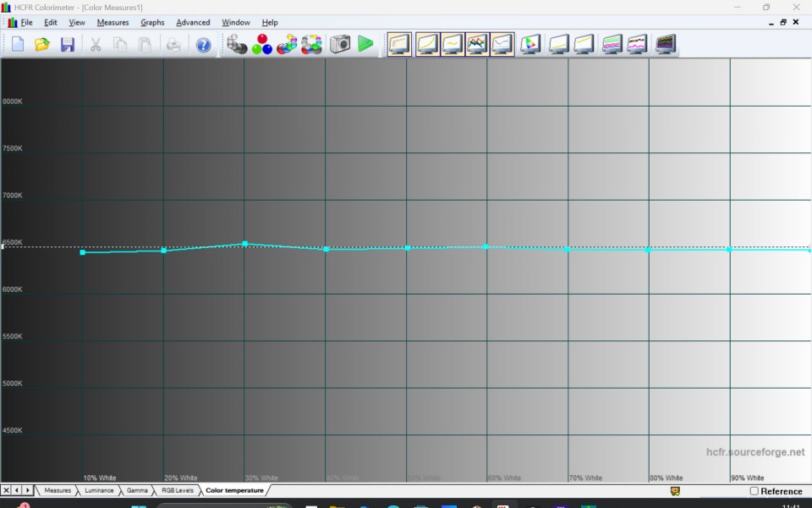Move tabs right with the right arrow button
This screenshot has width=812, height=508.
pos(27,490)
